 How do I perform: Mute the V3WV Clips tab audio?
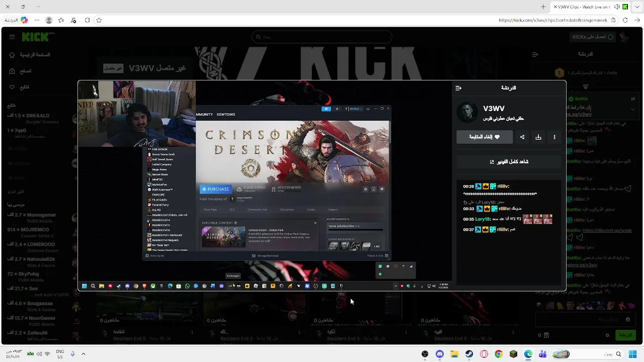[617, 7]
